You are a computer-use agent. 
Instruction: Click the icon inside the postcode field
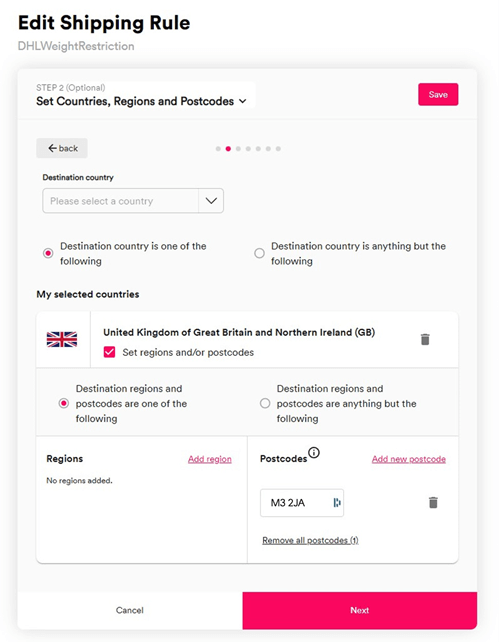pos(337,502)
